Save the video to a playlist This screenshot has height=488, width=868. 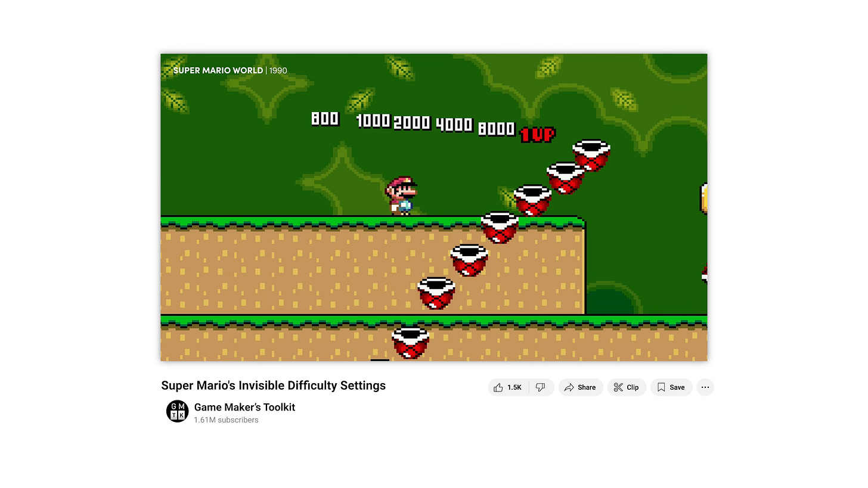pos(671,387)
